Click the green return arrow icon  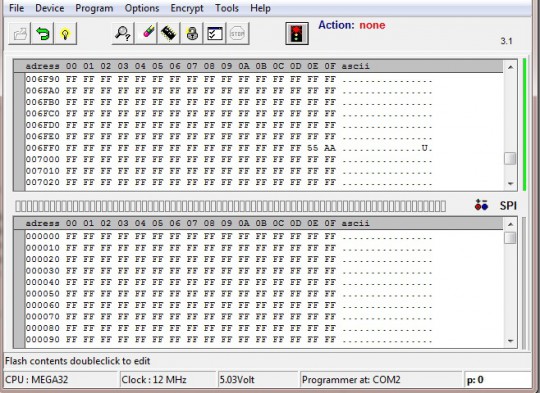(42, 33)
